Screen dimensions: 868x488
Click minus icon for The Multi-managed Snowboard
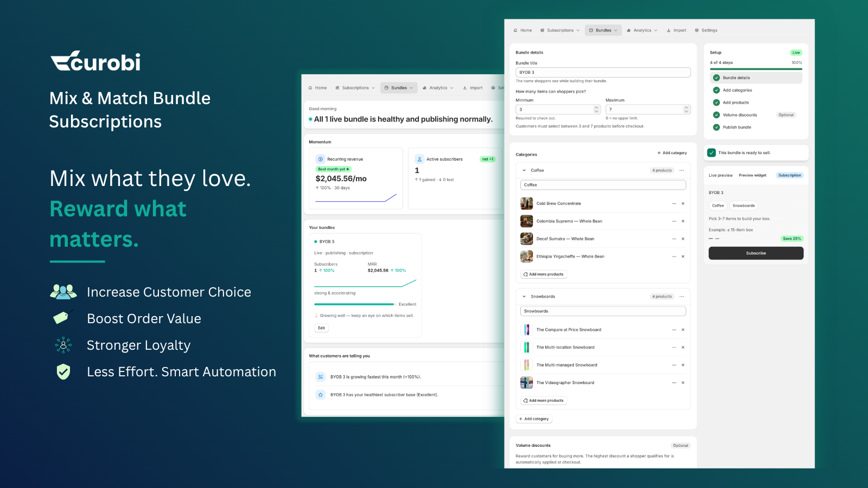pos(674,365)
